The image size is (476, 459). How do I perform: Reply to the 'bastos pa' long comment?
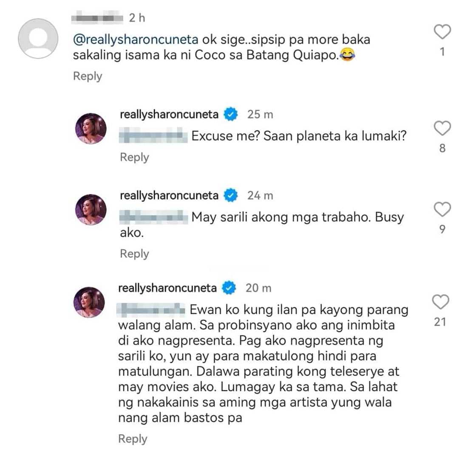(x=133, y=439)
